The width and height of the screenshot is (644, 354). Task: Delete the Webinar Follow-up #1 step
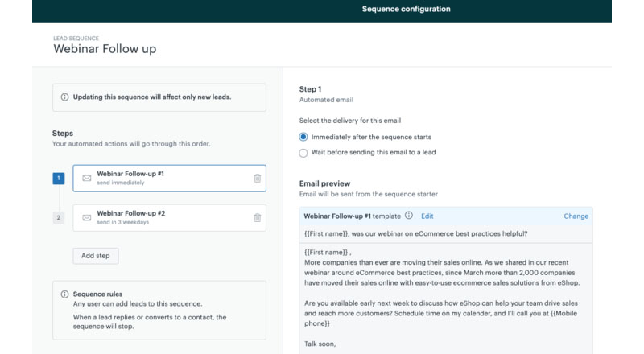click(x=258, y=178)
